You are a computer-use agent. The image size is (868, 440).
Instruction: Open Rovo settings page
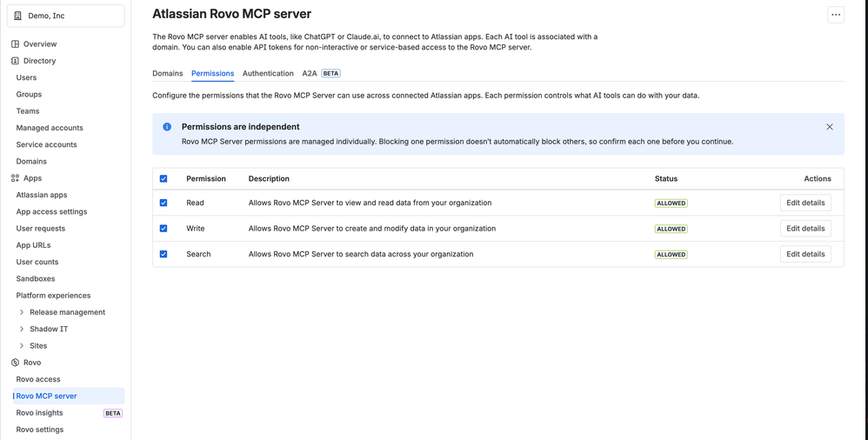click(x=40, y=430)
